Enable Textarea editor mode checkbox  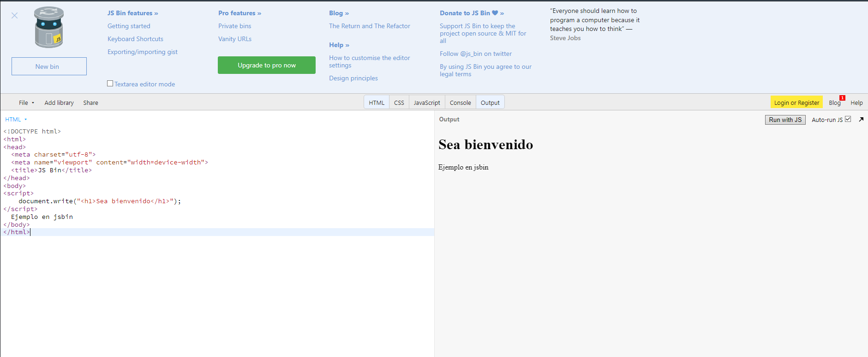click(110, 84)
